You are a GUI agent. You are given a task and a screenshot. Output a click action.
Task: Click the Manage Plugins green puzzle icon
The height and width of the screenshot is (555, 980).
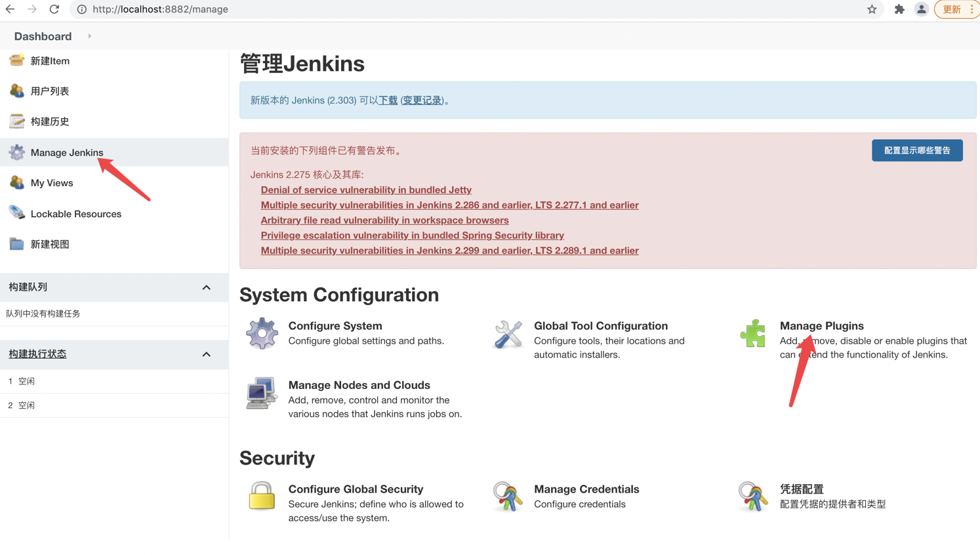click(x=753, y=333)
